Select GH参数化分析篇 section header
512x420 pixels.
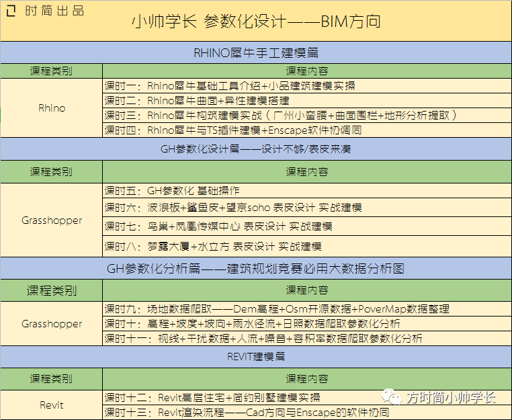(256, 268)
